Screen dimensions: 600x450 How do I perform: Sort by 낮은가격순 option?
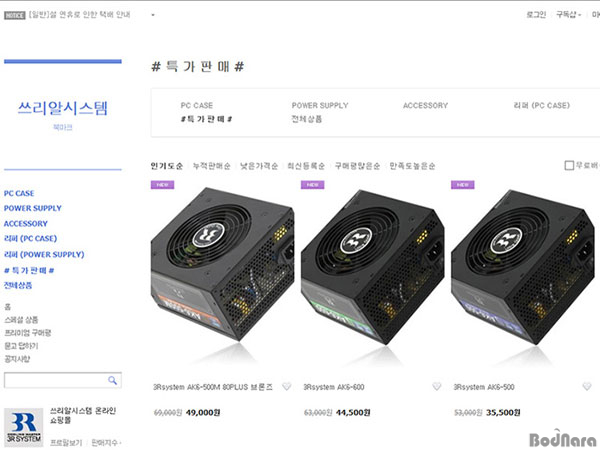259,166
